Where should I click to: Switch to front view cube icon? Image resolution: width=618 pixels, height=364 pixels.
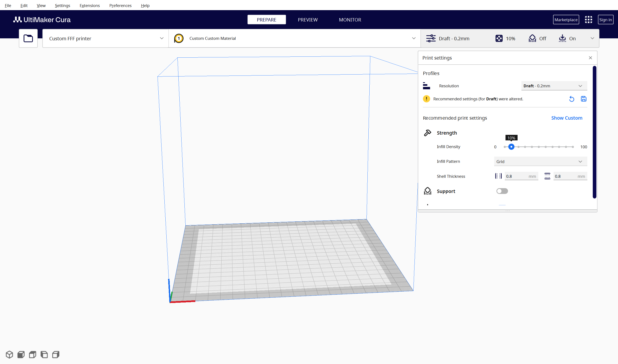(x=21, y=354)
